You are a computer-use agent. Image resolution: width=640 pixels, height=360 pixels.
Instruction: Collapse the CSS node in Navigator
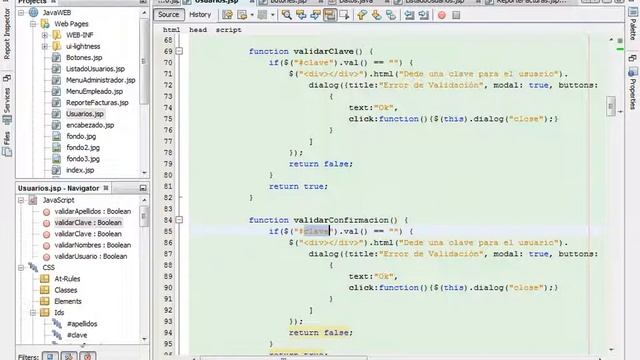[21, 268]
